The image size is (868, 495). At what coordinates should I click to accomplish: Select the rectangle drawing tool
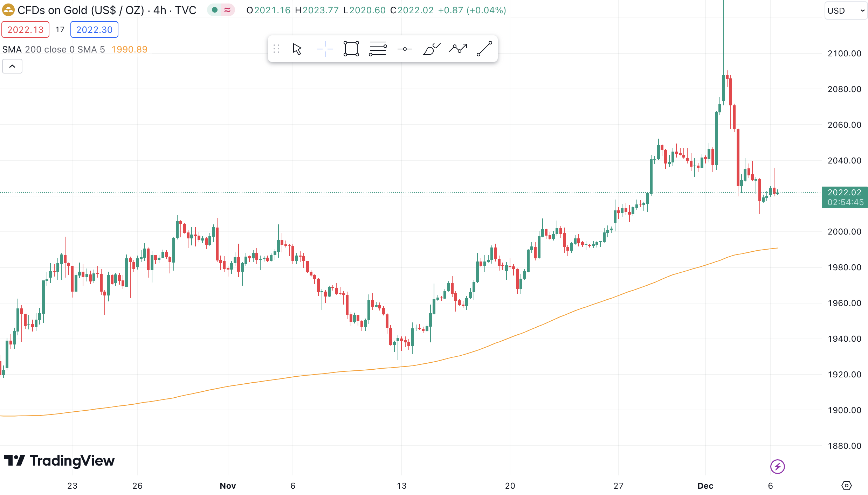pos(351,49)
